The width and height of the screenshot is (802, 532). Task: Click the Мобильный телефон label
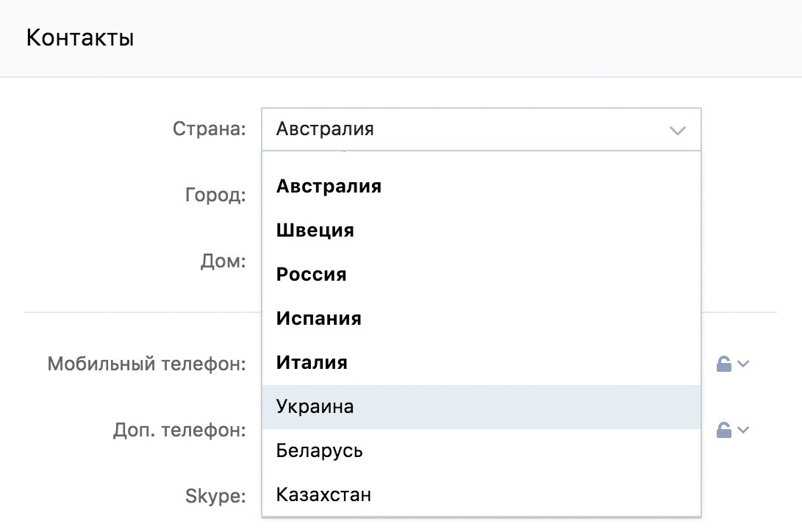point(146,364)
